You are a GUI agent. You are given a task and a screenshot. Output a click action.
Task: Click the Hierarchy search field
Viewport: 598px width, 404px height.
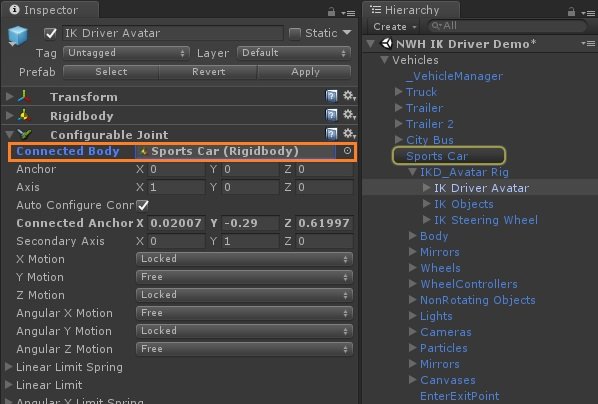[x=508, y=26]
